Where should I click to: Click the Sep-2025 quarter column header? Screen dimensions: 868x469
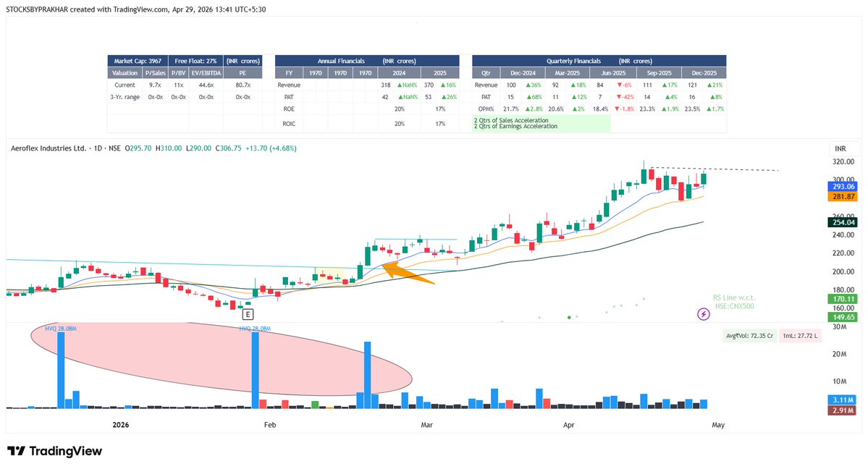[659, 73]
